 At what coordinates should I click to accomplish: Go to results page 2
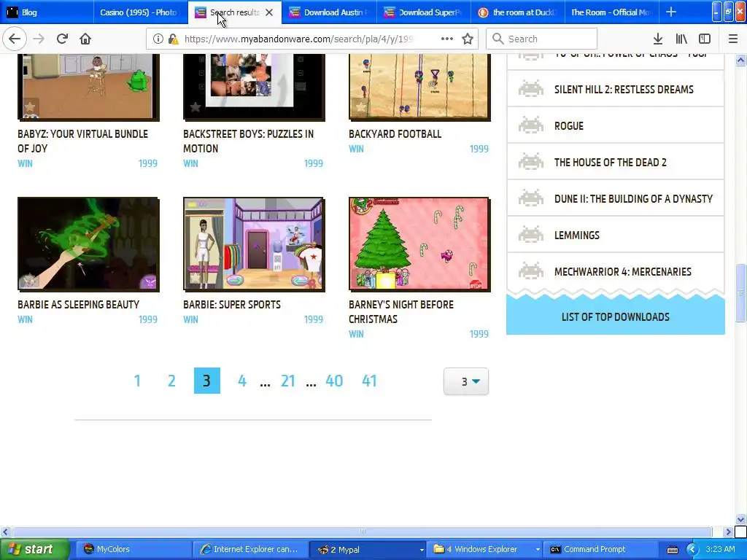click(171, 381)
